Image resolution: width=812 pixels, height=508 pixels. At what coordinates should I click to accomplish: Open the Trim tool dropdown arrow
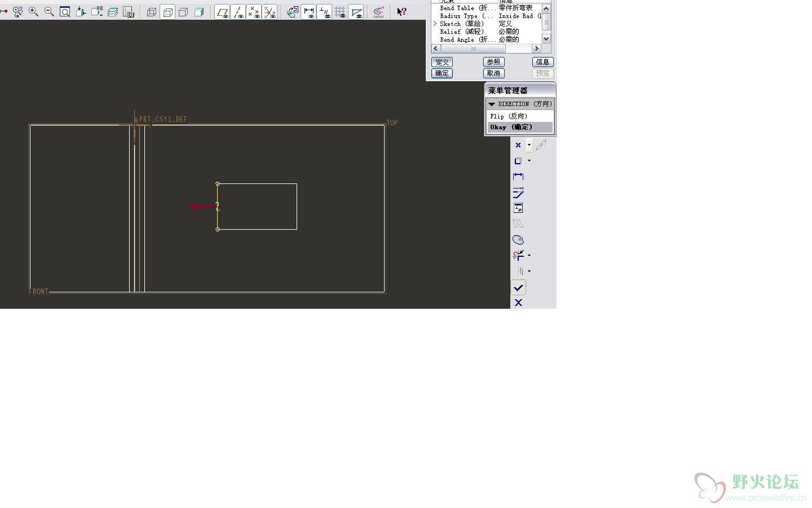(x=529, y=255)
